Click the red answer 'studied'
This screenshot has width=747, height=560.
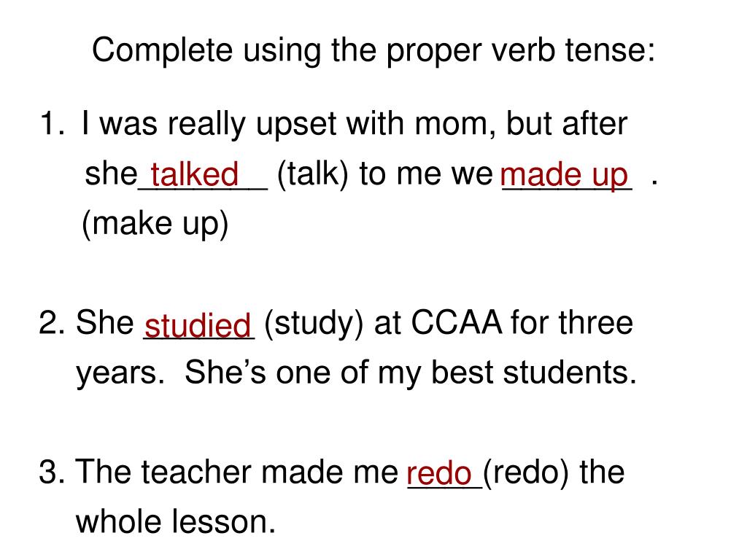[198, 325]
